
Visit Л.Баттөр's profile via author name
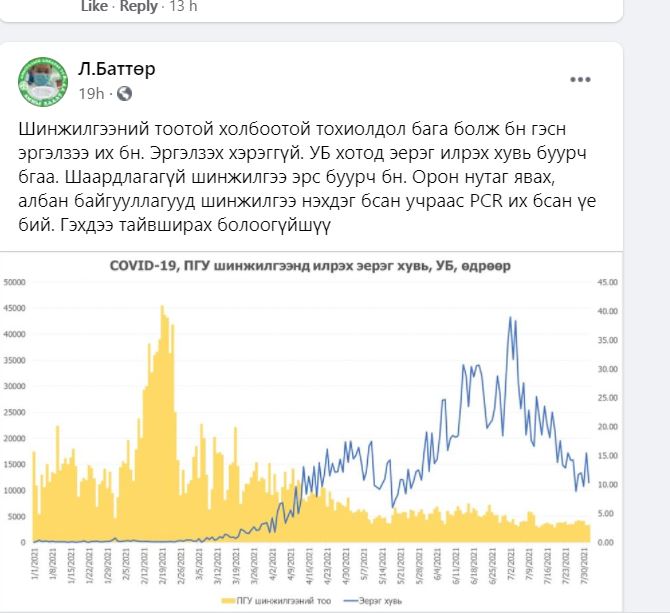(x=117, y=69)
